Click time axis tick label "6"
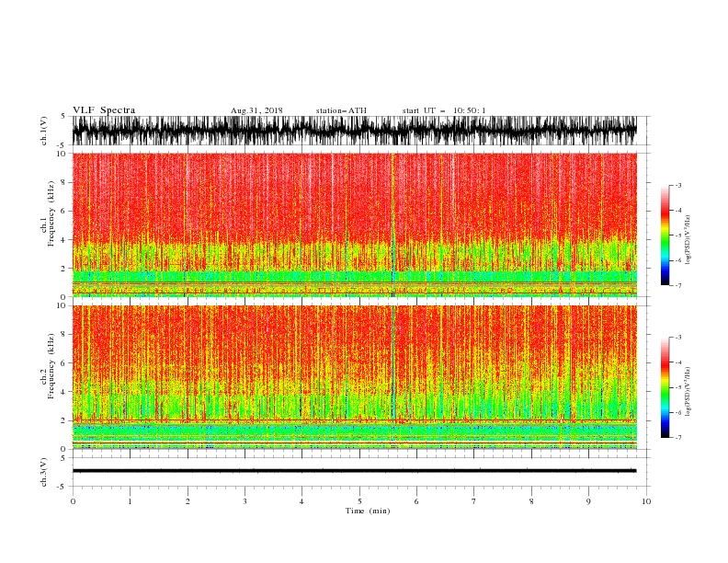728x563 pixels. click(x=416, y=501)
